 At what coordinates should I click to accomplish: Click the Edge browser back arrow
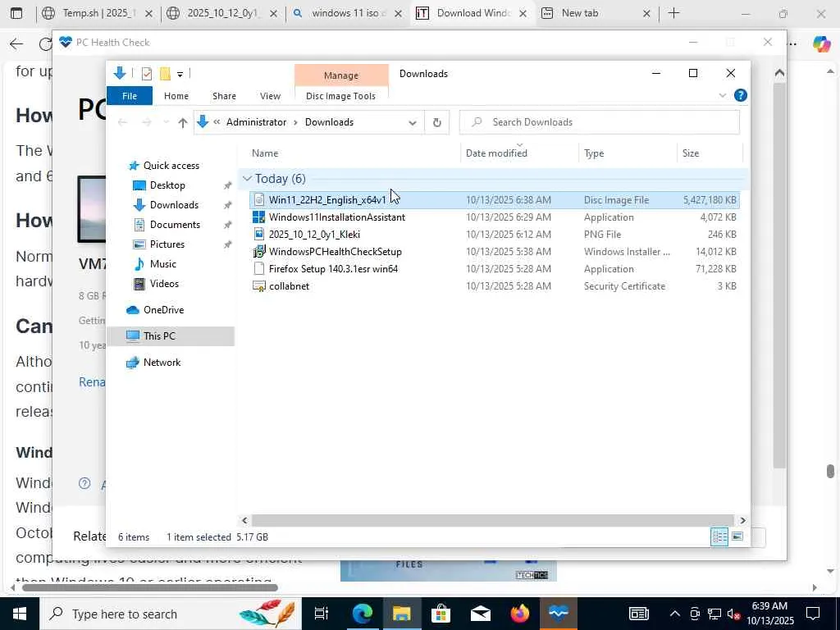click(x=16, y=44)
